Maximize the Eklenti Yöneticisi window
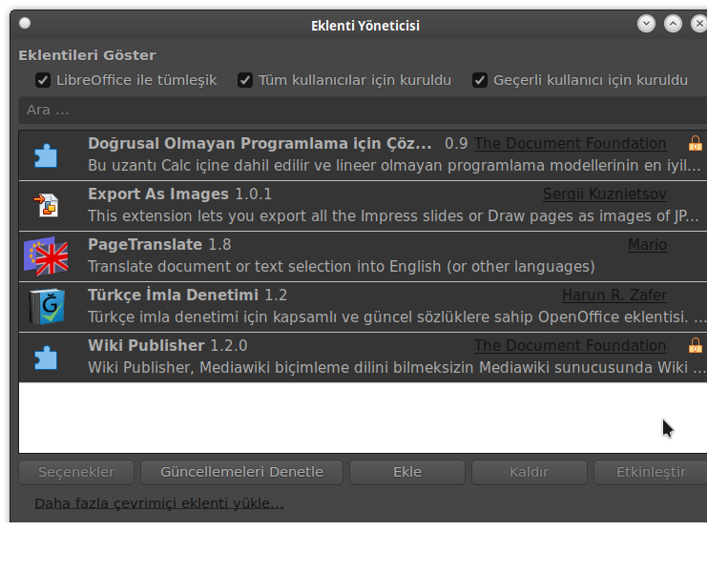This screenshot has height=572, width=728. 673,23
